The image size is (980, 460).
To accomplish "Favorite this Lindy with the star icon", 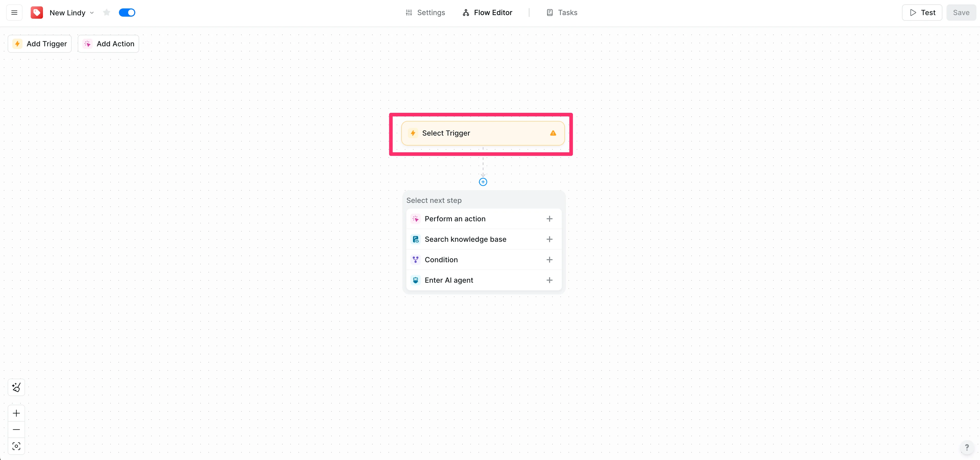I will pyautogui.click(x=107, y=13).
